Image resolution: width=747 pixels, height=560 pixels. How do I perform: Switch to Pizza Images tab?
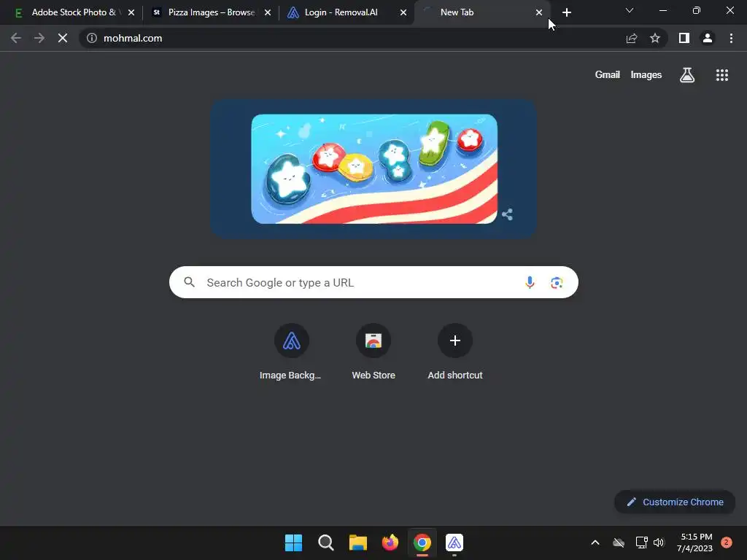209,12
